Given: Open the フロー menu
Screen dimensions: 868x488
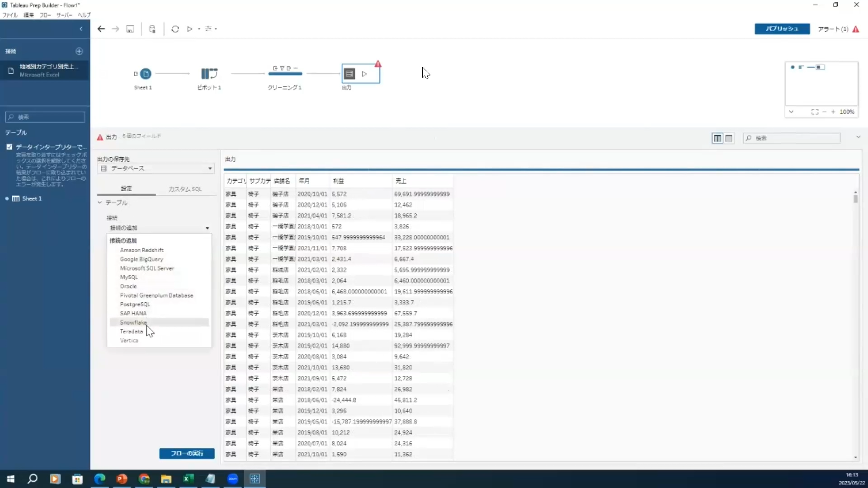Looking at the screenshot, I should pyautogui.click(x=45, y=15).
